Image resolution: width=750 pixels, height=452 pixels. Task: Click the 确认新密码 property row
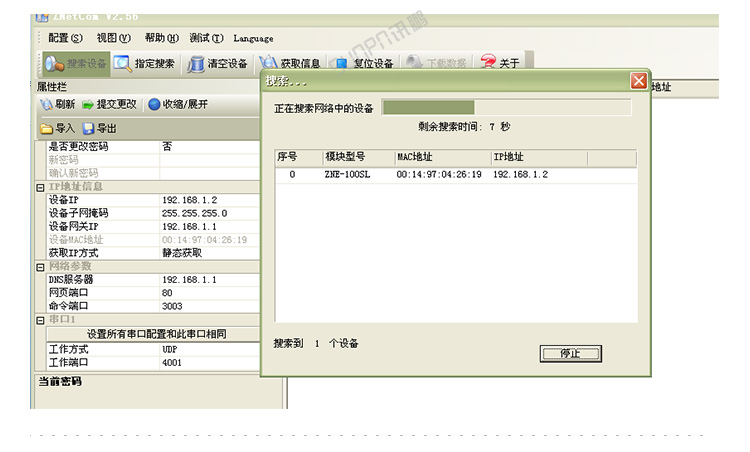153,173
